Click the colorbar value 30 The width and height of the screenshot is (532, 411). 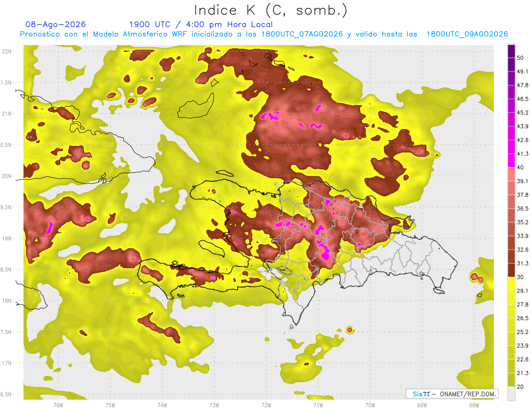(x=521, y=277)
